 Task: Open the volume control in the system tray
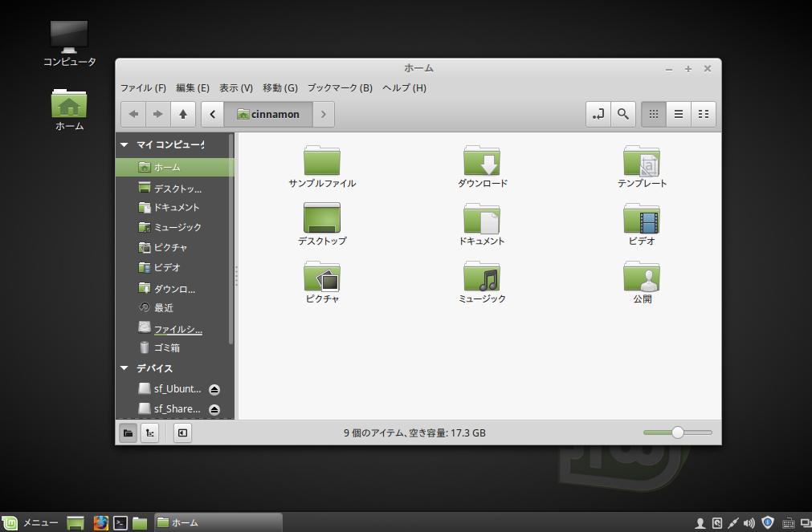[x=749, y=522]
